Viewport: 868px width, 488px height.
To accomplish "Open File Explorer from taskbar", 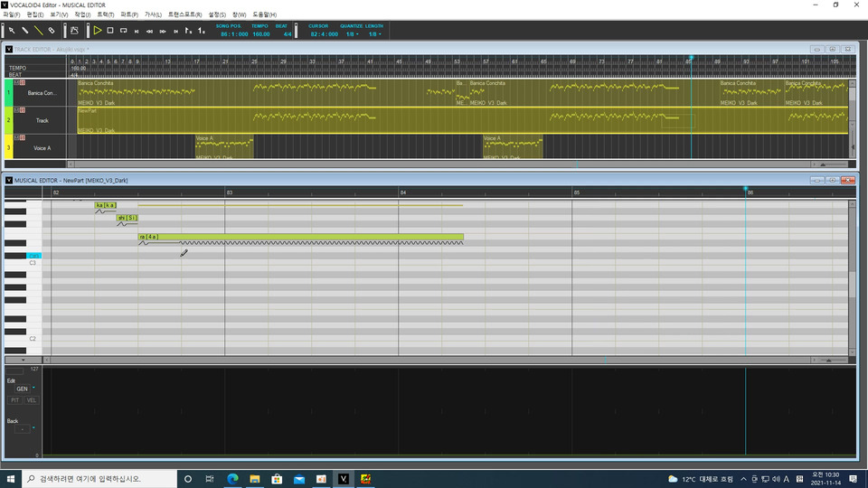I will 255,479.
